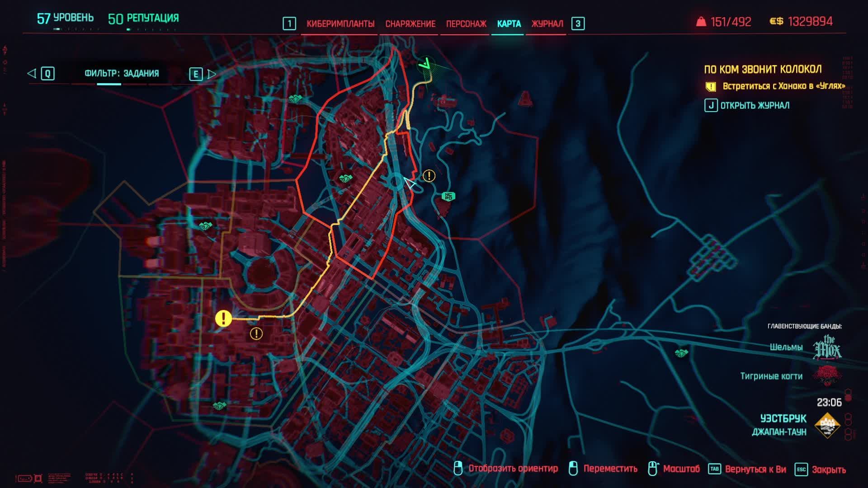Click the large yellow main quest marker
Image resolution: width=868 pixels, height=488 pixels.
pos(223,319)
